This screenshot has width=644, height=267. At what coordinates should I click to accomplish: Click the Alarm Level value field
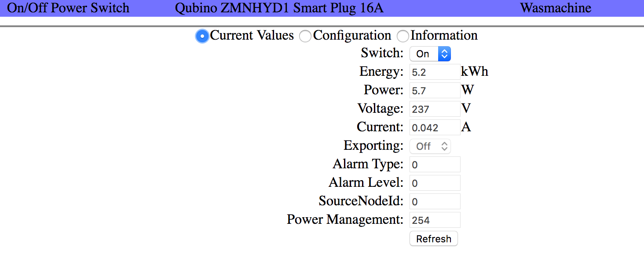tap(435, 183)
